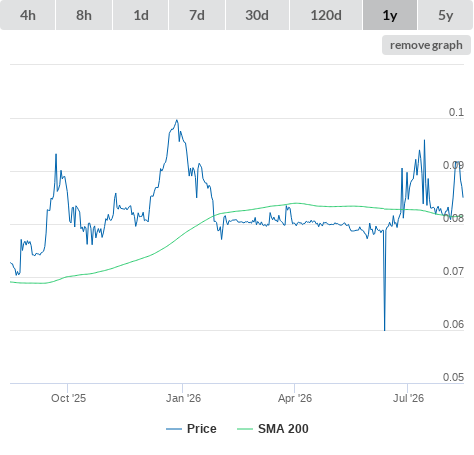Screen dimensions: 474x455
Task: Click the active 1y tab
Action: pos(390,15)
